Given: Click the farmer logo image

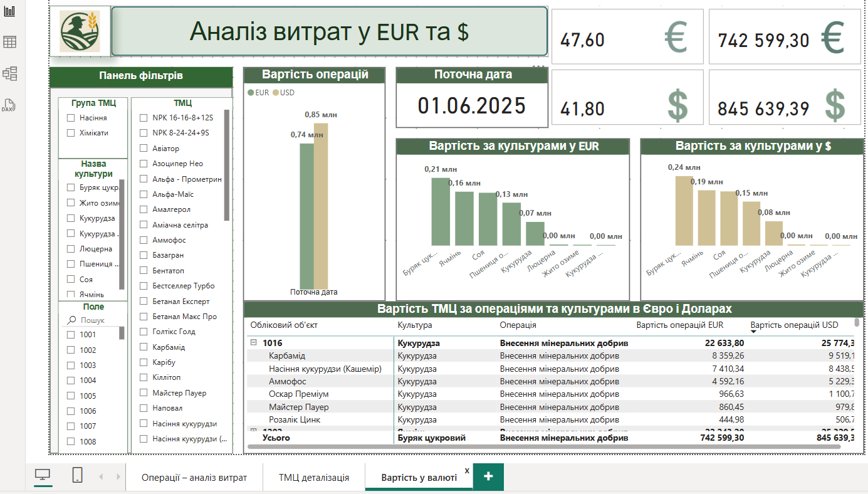Looking at the screenshot, I should [x=80, y=32].
